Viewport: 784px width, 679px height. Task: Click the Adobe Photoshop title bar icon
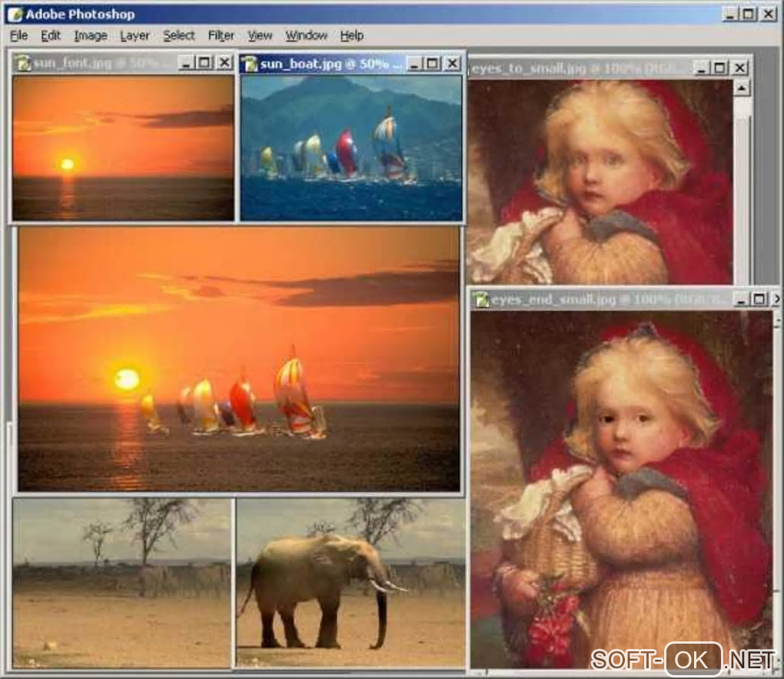pyautogui.click(x=14, y=14)
